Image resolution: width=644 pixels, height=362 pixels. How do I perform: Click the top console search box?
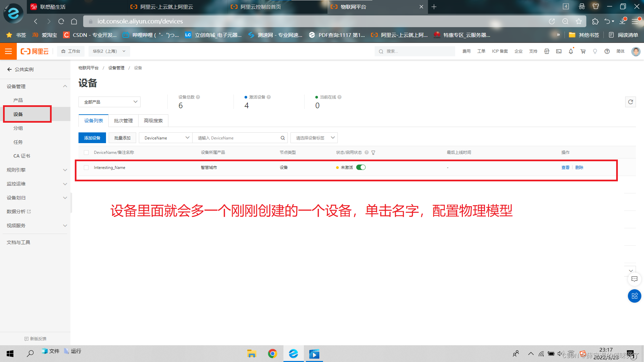click(x=415, y=51)
